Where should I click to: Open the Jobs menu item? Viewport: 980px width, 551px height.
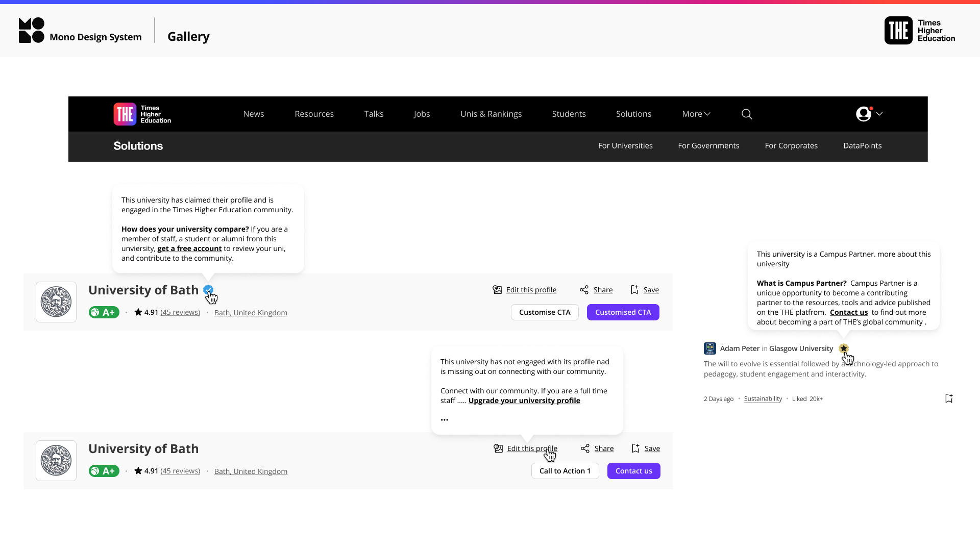pos(422,114)
